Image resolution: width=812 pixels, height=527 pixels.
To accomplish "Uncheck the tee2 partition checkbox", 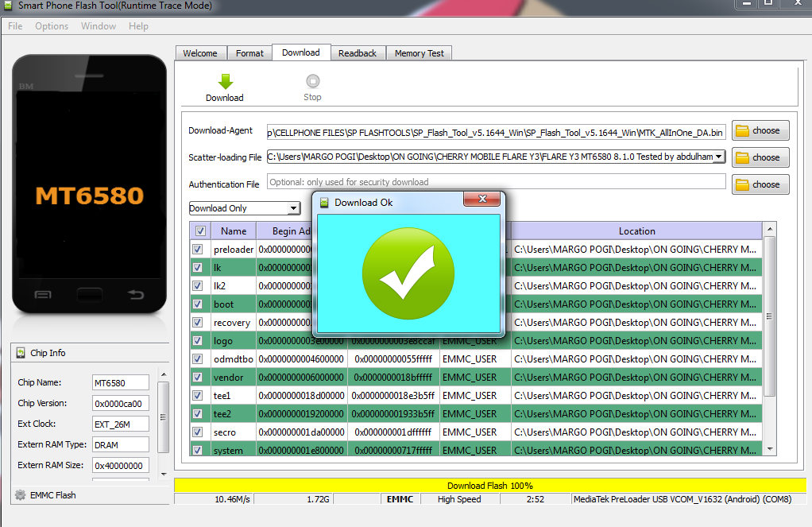I will click(198, 413).
